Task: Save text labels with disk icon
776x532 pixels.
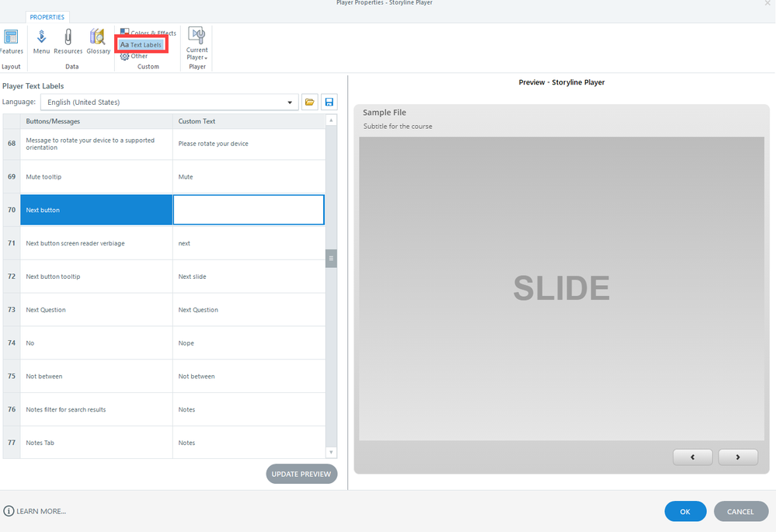Action: (x=329, y=102)
